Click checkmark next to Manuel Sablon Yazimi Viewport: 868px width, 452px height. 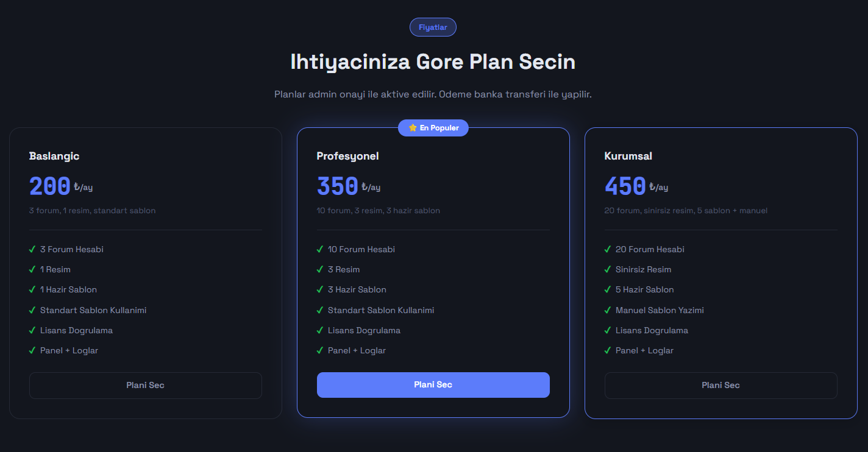click(608, 310)
